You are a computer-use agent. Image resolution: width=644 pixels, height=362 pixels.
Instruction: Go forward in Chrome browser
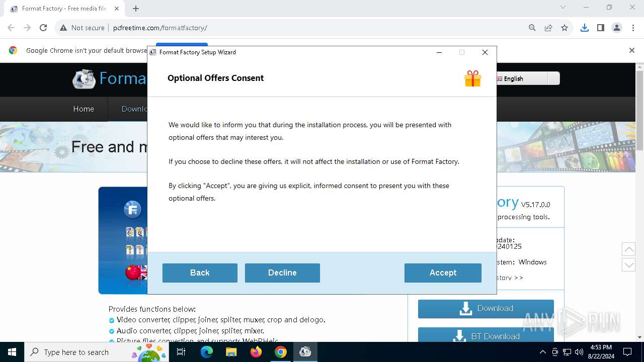point(27,28)
